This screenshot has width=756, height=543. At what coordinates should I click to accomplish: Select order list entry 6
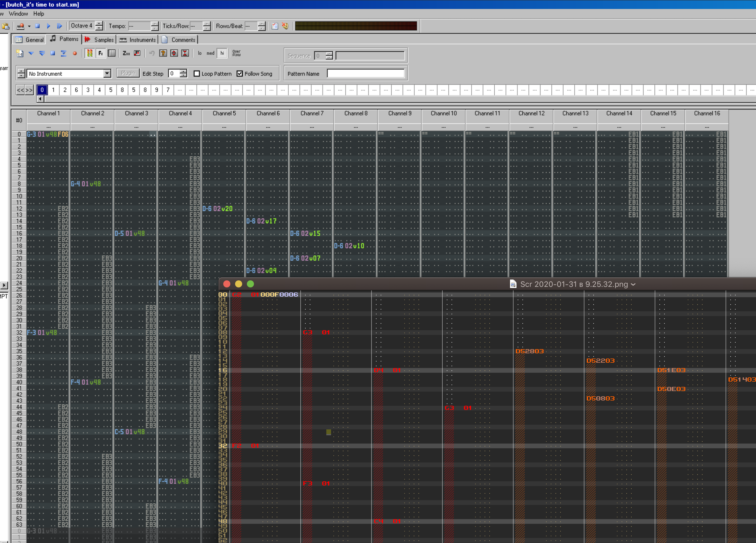coord(76,90)
